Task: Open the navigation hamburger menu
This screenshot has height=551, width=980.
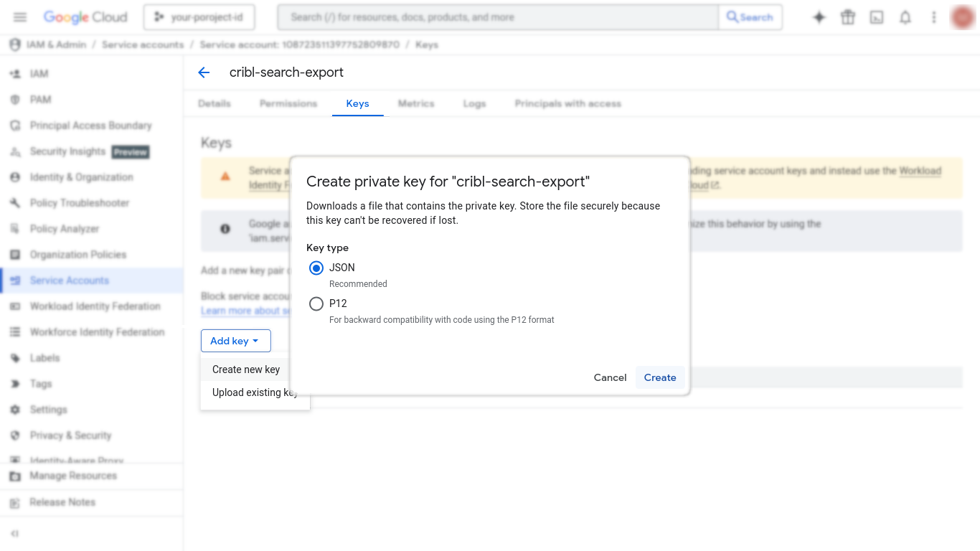Action: coord(19,17)
